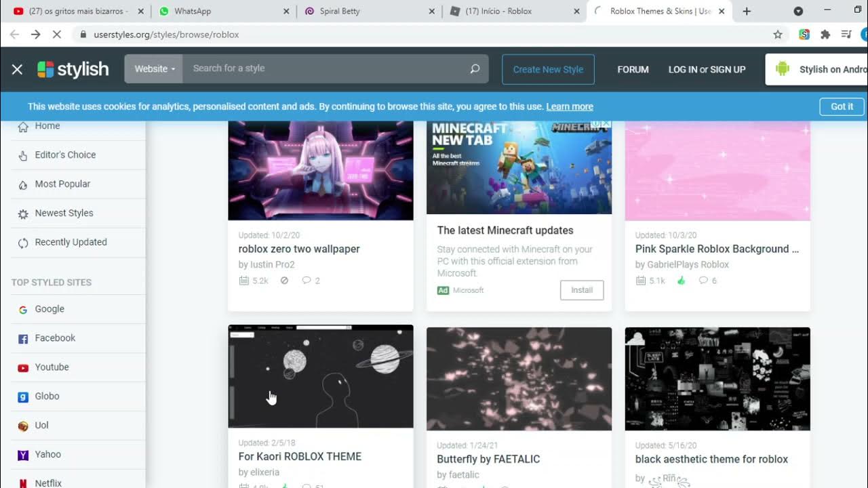Open Butterfly by FAETALIC thumbnail

pyautogui.click(x=519, y=379)
